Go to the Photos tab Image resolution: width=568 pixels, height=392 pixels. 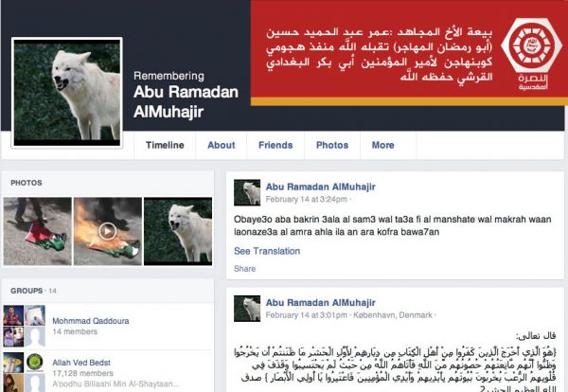pyautogui.click(x=332, y=145)
